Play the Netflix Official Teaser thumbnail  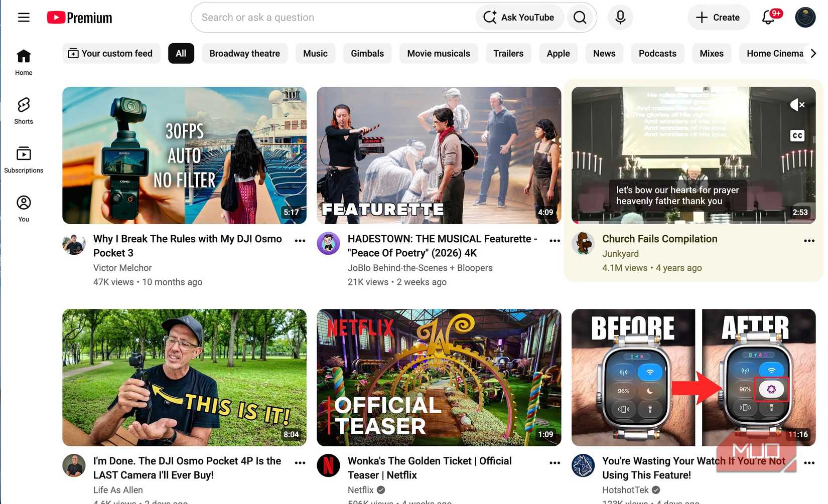439,378
